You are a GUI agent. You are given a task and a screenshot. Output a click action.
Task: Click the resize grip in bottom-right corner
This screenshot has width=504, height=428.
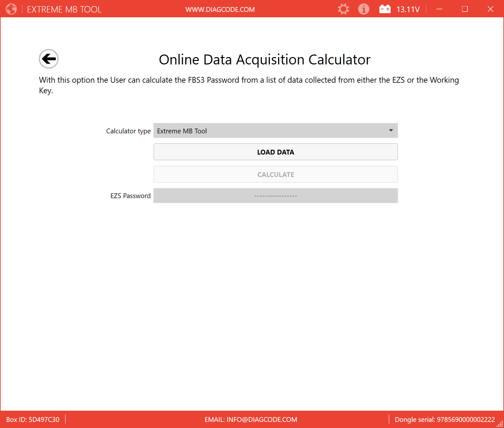[500, 424]
